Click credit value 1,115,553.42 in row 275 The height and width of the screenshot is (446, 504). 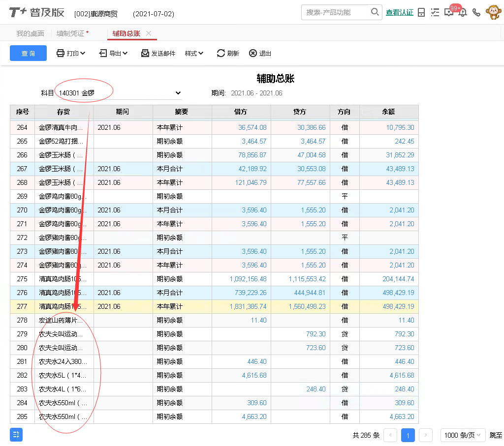(307, 279)
